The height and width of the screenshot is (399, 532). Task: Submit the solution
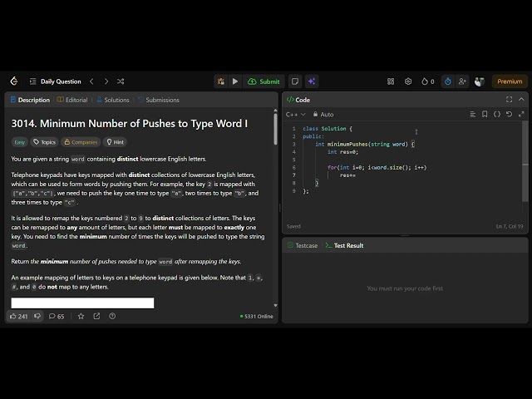coord(264,81)
